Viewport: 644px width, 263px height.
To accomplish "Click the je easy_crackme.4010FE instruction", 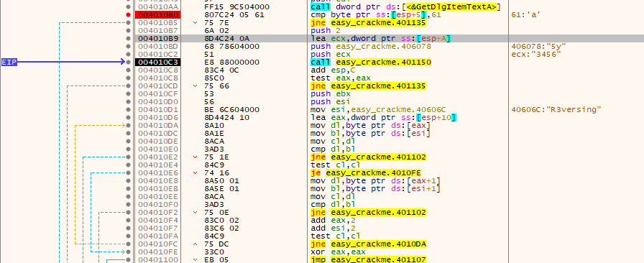I will 366,172.
